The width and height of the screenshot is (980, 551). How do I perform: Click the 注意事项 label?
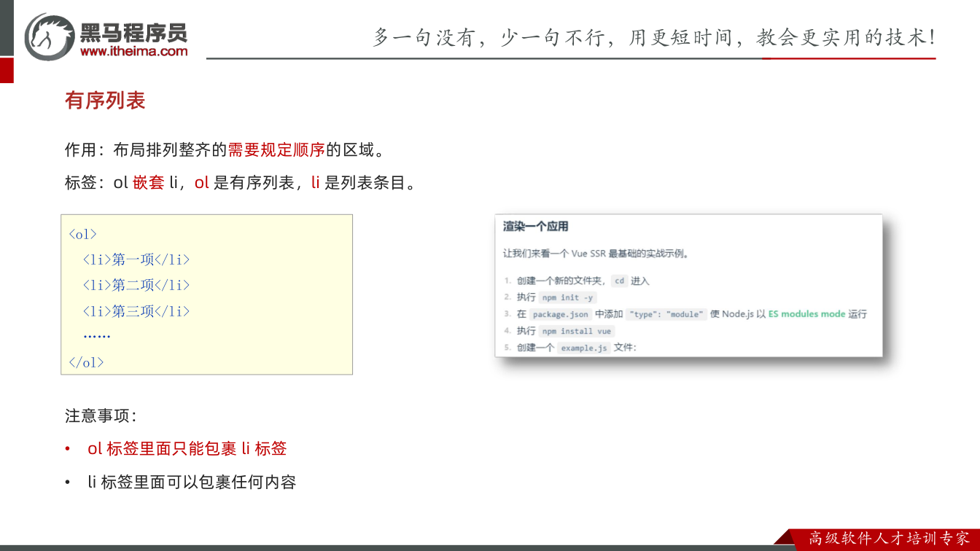coord(101,416)
